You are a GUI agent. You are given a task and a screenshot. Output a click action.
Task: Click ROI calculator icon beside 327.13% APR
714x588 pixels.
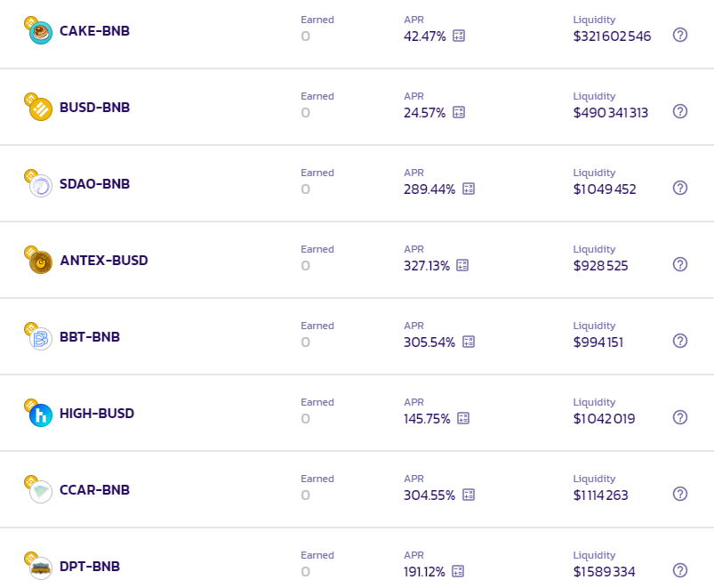pos(462,265)
